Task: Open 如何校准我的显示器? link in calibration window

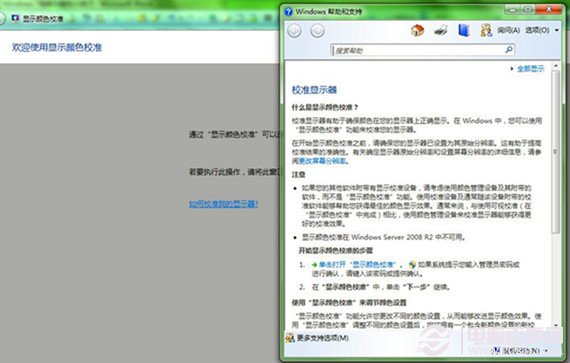Action: coord(224,203)
